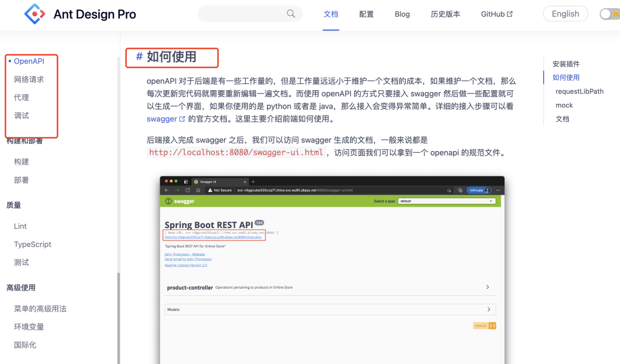Click the Spring Boot REST API heading
This screenshot has width=620, height=364.
[208, 224]
